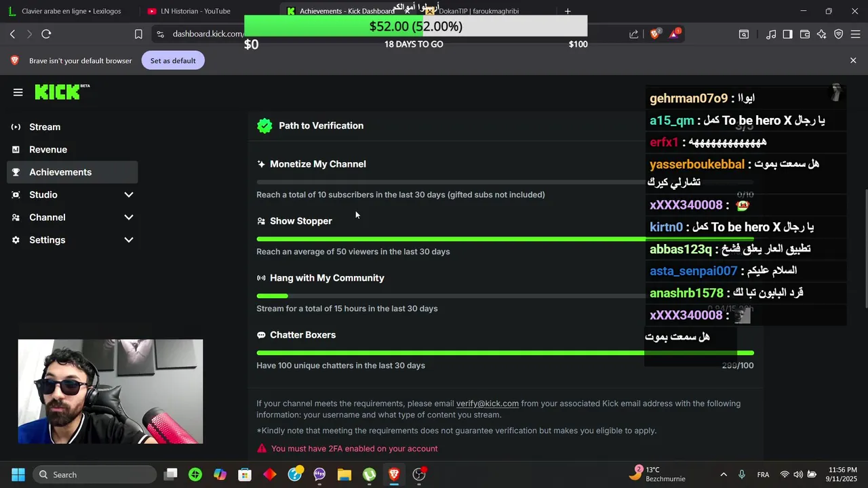Click the Studio icon in sidebar
This screenshot has width=868, height=488.
coord(16,195)
